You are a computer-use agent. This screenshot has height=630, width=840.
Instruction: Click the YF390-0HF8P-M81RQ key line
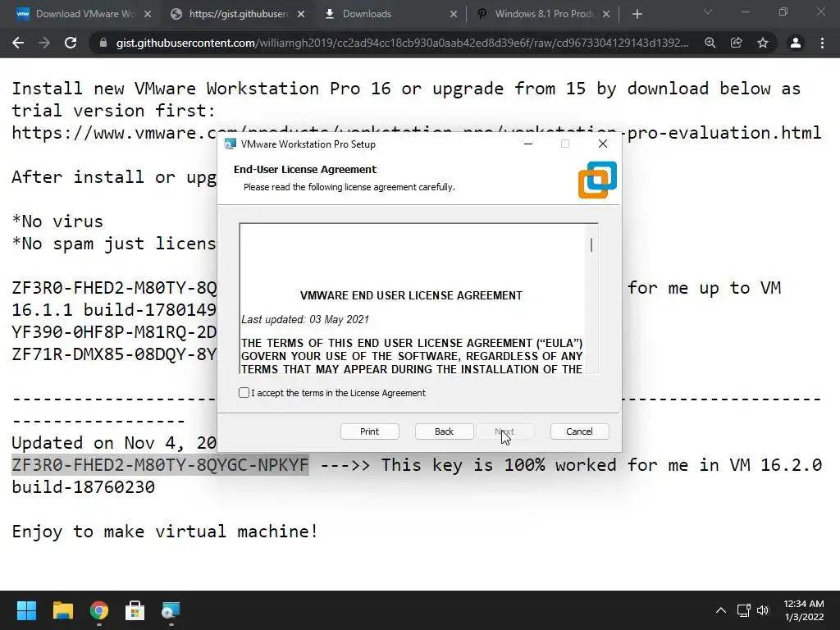coord(114,332)
